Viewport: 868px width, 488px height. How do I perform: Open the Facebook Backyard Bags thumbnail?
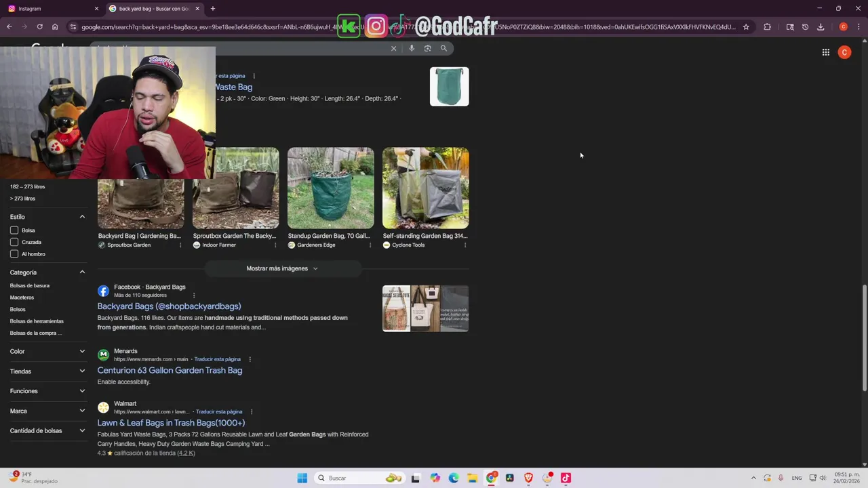(425, 308)
